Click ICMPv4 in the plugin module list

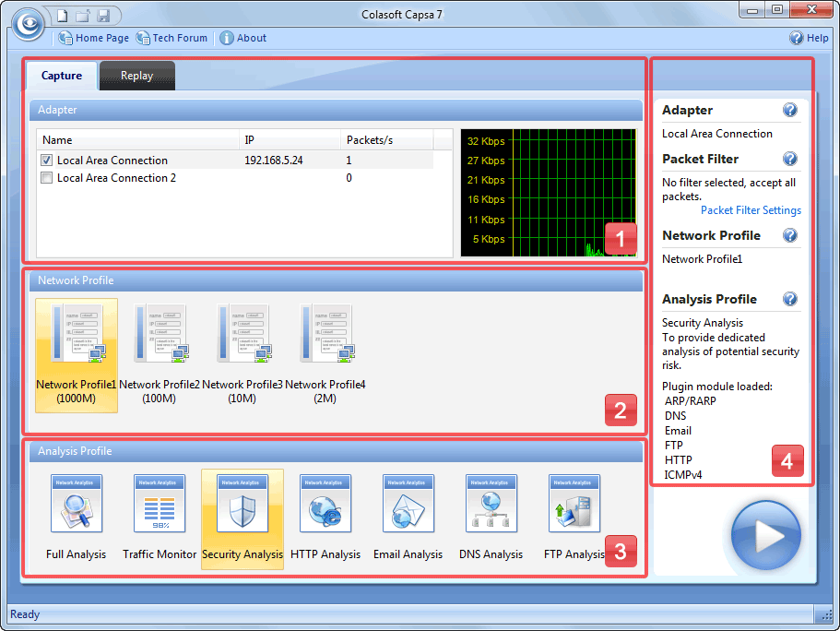pyautogui.click(x=683, y=475)
